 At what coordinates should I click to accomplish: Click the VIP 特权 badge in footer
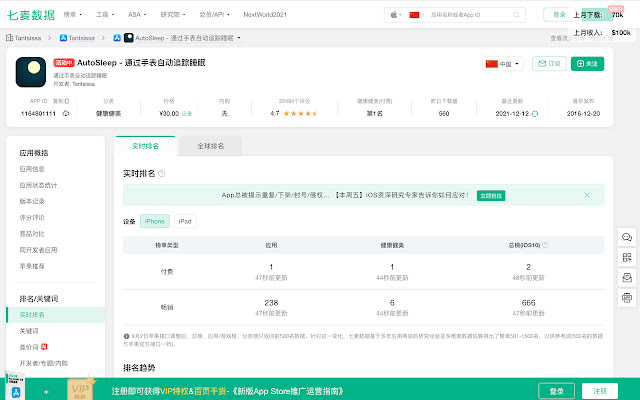point(80,390)
